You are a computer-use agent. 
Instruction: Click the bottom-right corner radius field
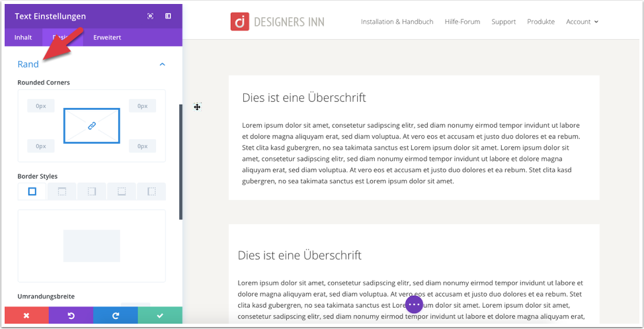coord(143,146)
